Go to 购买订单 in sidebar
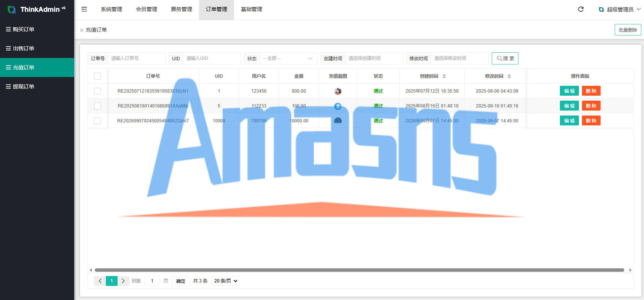The width and height of the screenshot is (644, 300). pyautogui.click(x=37, y=29)
